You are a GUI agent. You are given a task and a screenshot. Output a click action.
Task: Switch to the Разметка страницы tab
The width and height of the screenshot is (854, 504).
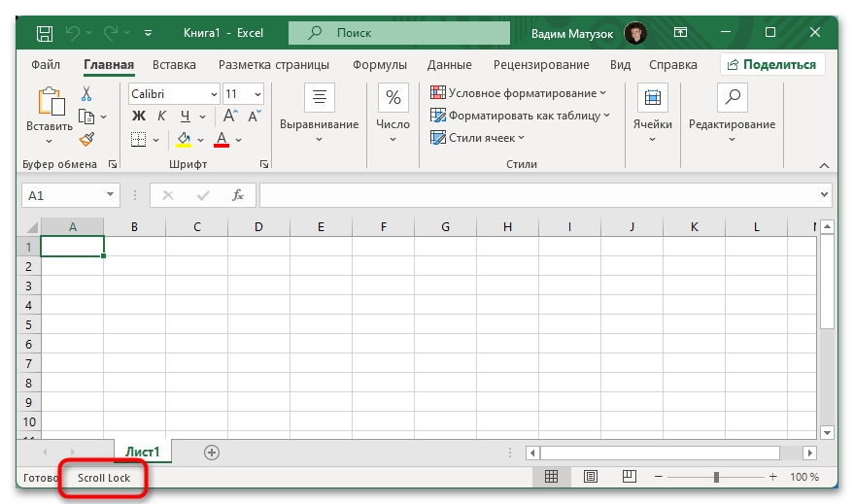pyautogui.click(x=273, y=65)
